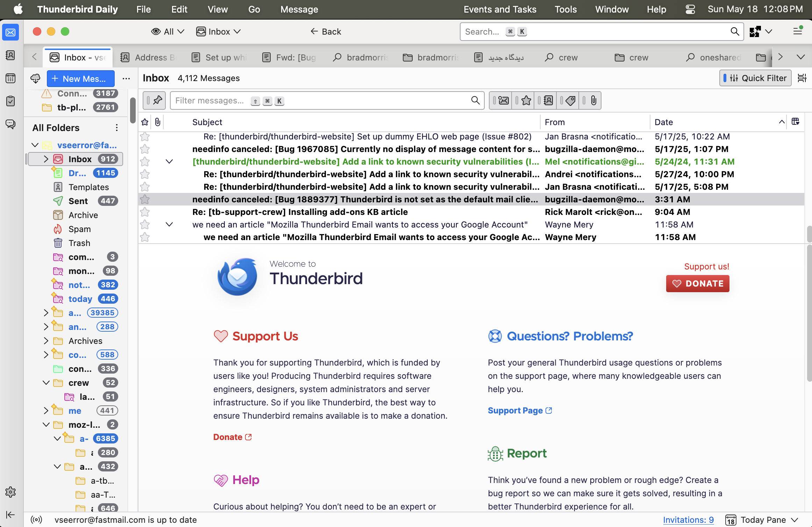The image size is (812, 527).
Task: Click the online status icon in status bar
Action: (36, 520)
